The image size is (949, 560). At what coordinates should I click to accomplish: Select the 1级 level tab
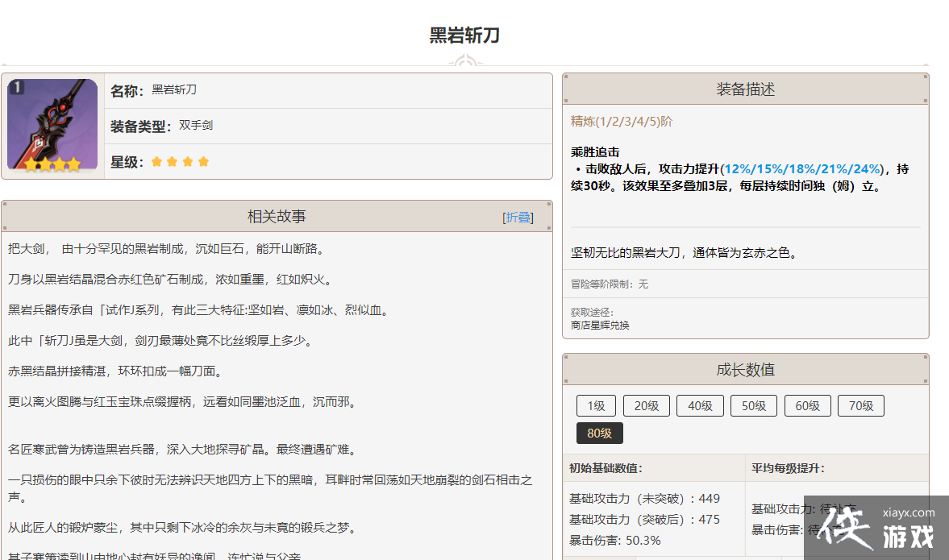[596, 406]
